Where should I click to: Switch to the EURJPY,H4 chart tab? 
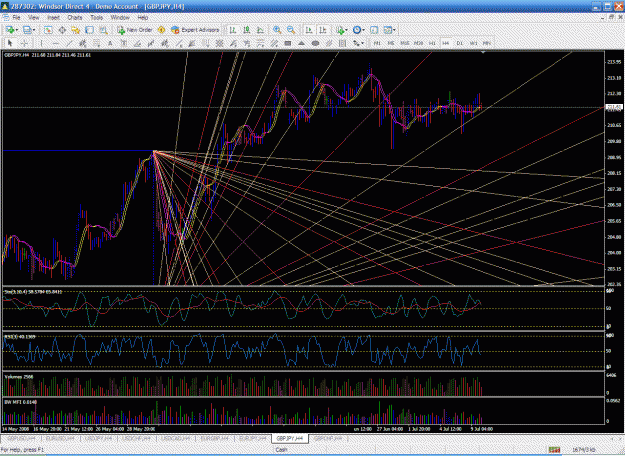coord(253,438)
